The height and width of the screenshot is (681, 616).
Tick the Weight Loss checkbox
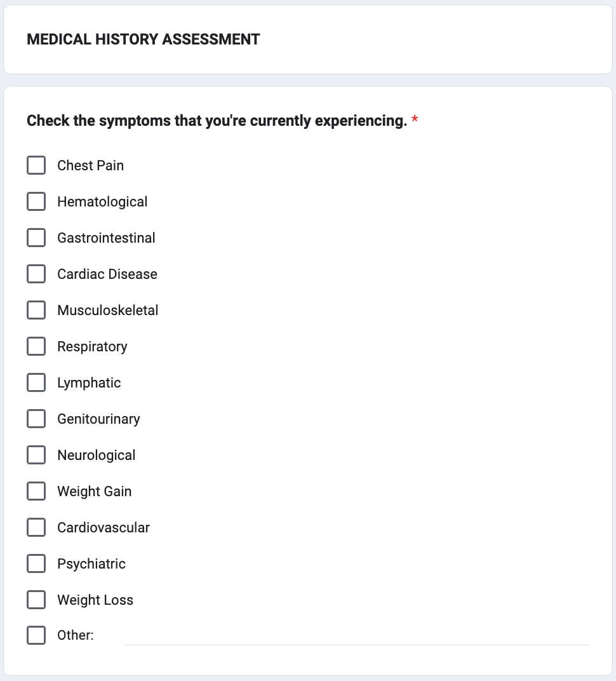(x=36, y=600)
